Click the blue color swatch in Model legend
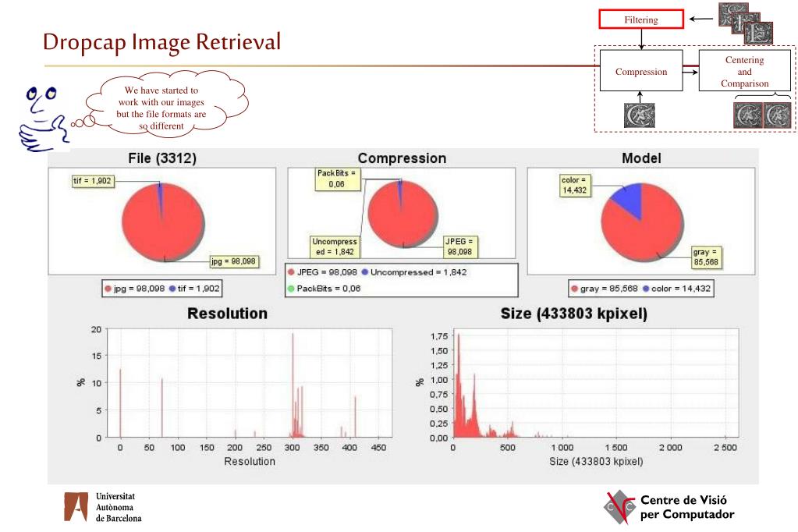 click(646, 289)
